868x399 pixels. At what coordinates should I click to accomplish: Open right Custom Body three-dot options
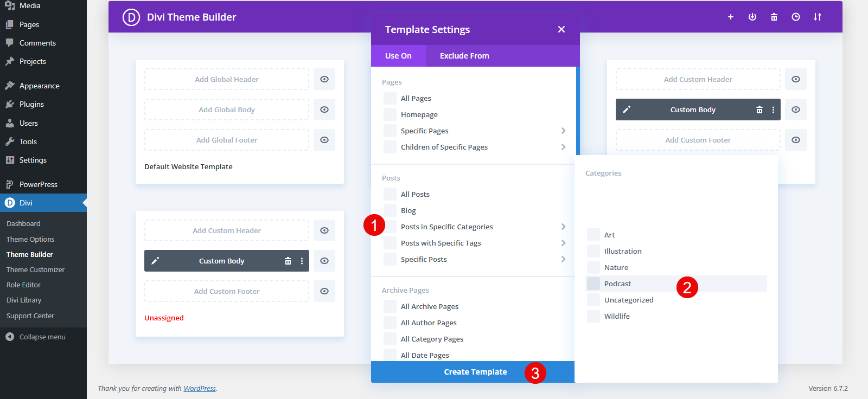774,110
